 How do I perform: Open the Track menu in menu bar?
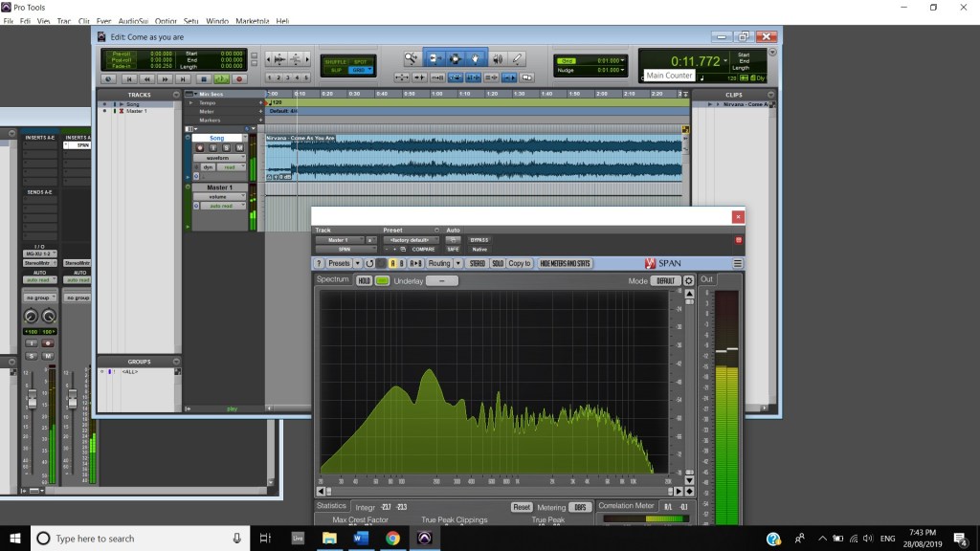click(x=64, y=20)
